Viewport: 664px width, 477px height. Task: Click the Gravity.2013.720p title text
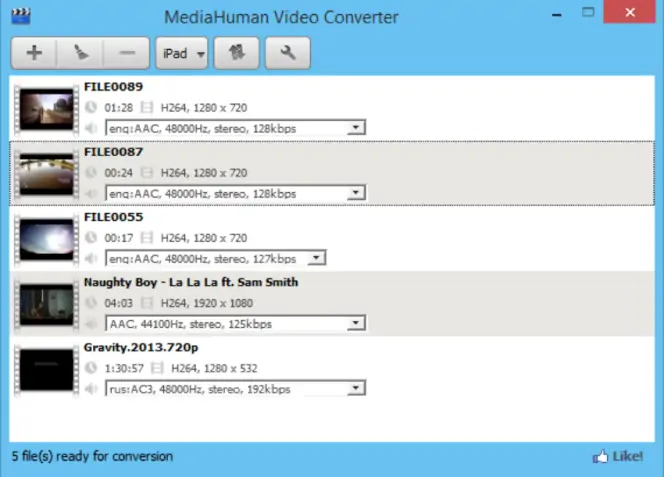[x=141, y=348]
